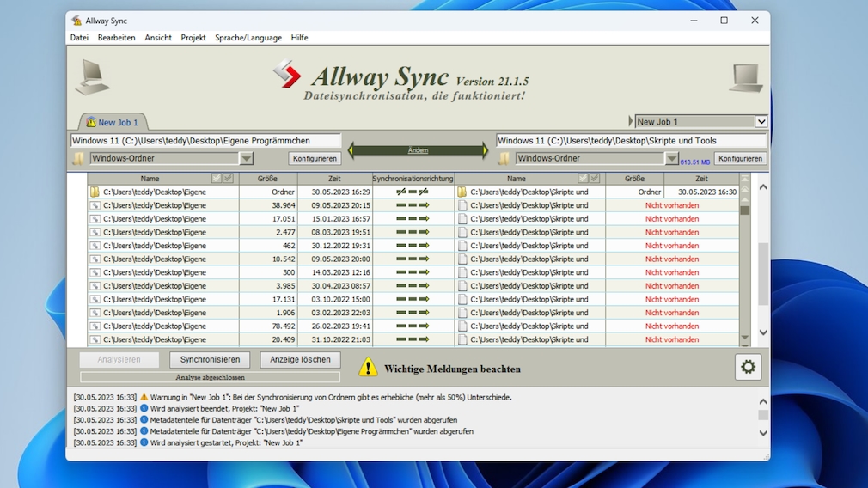
Task: Click the settings gear icon
Action: click(x=748, y=367)
